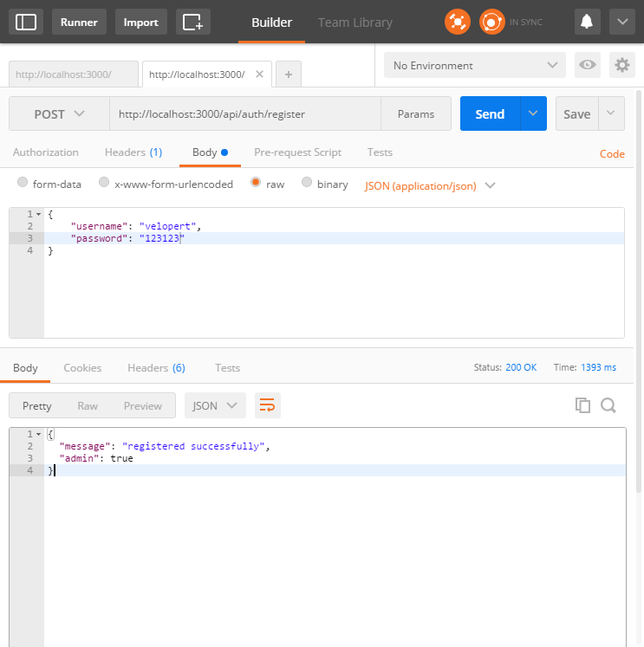644x647 pixels.
Task: Switch to the Pre-request Script tab
Action: [297, 152]
